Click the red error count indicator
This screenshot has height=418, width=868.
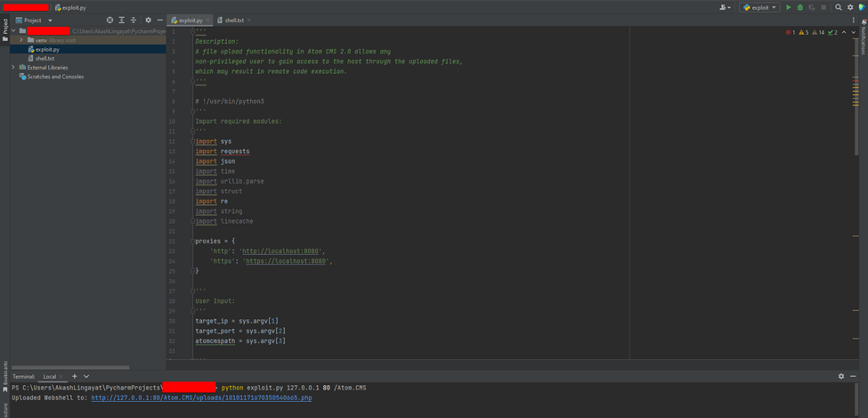(791, 33)
